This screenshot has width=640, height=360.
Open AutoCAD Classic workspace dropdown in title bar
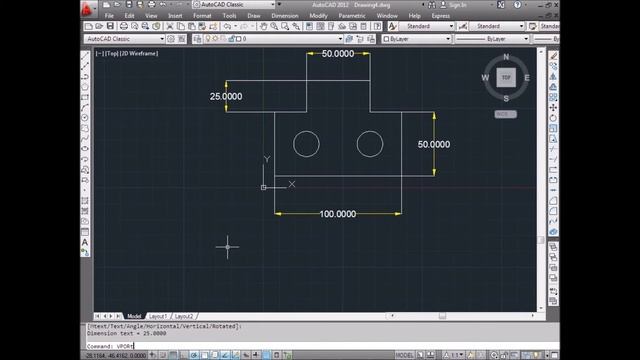click(234, 4)
